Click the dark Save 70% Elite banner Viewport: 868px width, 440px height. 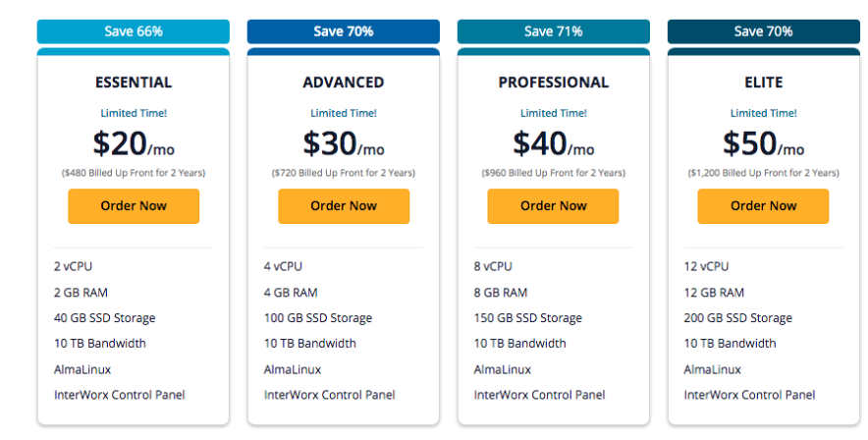(763, 31)
